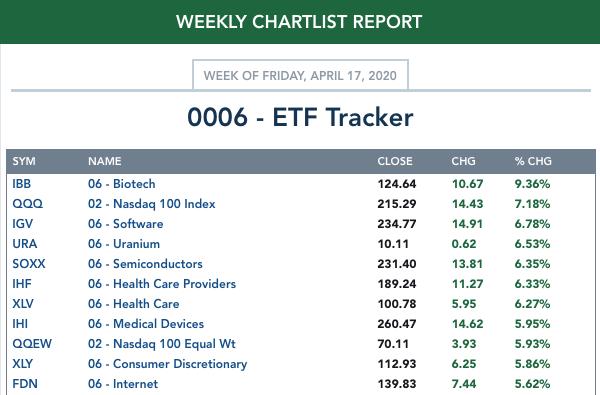Image resolution: width=600 pixels, height=395 pixels.
Task: Click the SYM column header
Action: 24,161
